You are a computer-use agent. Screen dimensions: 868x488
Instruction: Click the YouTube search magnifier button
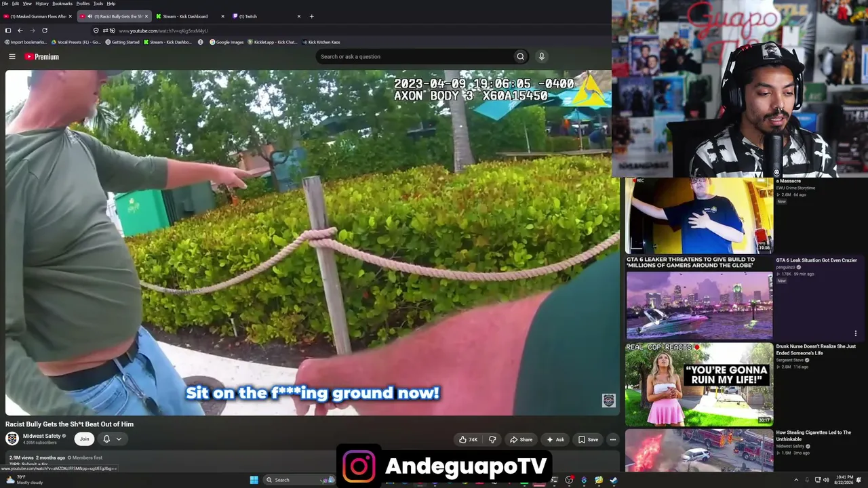click(520, 56)
